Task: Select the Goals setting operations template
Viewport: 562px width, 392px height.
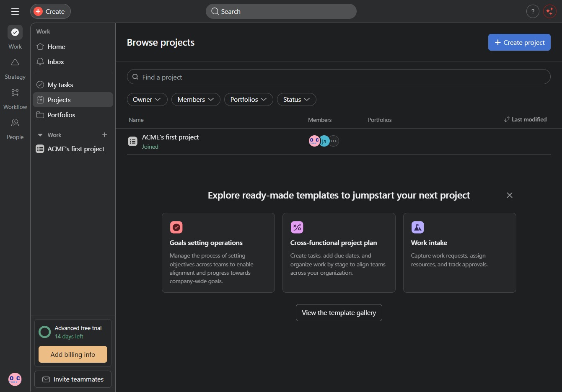Action: pos(218,253)
